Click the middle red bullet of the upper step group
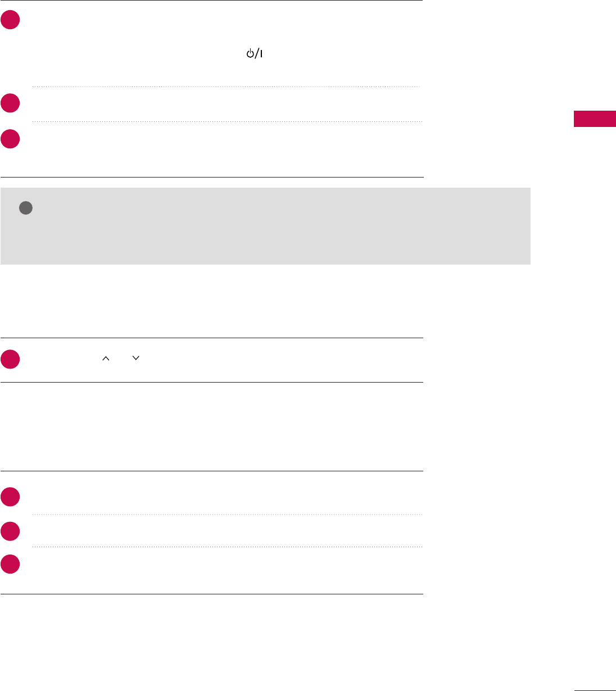Screen dimensions: 616x691 coord(11,104)
